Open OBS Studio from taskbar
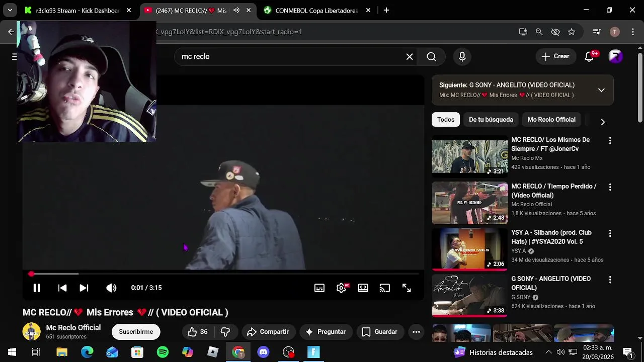The height and width of the screenshot is (362, 644). [x=288, y=352]
